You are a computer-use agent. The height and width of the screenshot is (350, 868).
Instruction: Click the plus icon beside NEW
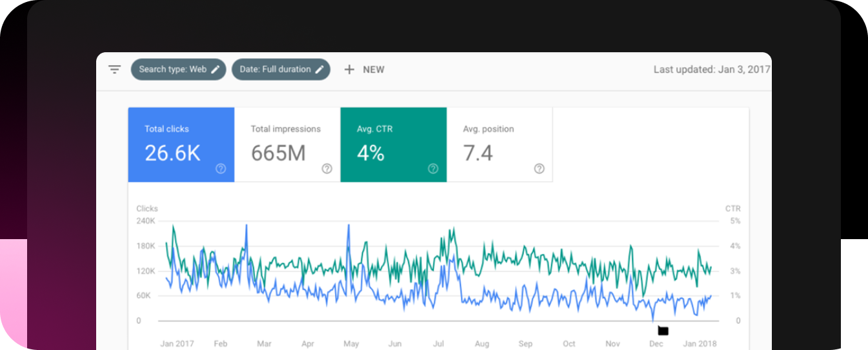click(x=349, y=70)
